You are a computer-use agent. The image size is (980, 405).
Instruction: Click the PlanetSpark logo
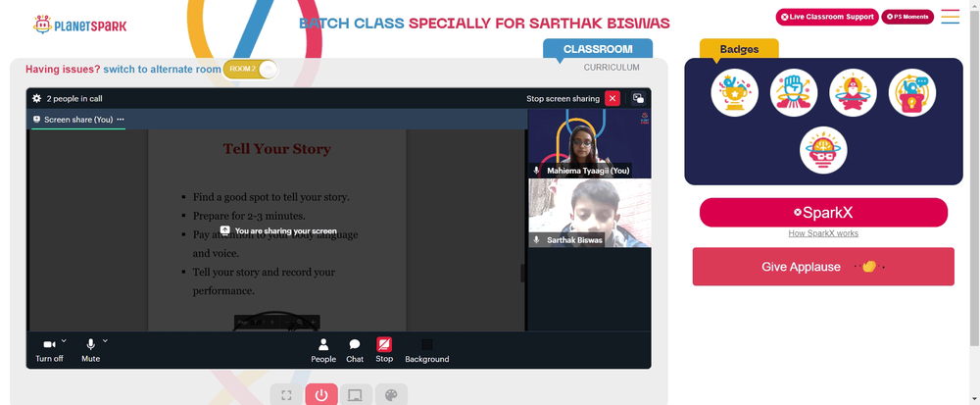[x=80, y=25]
